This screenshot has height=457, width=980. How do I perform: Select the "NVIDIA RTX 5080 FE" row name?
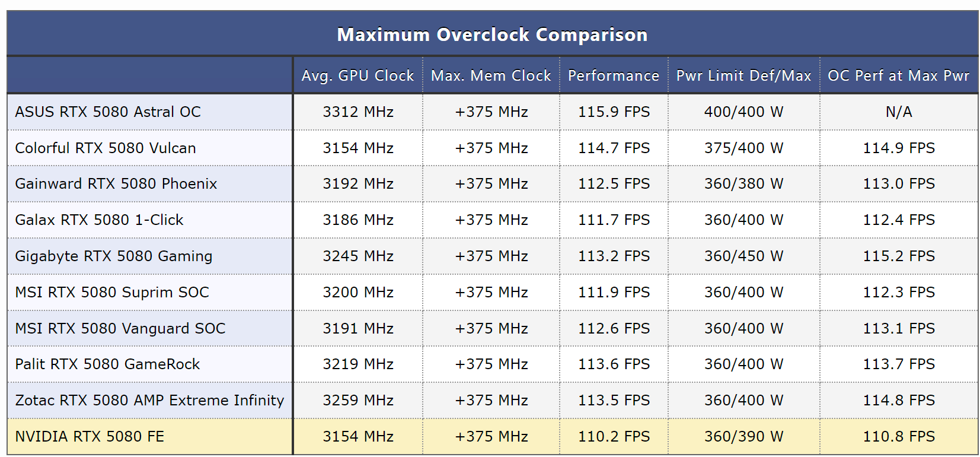[90, 436]
